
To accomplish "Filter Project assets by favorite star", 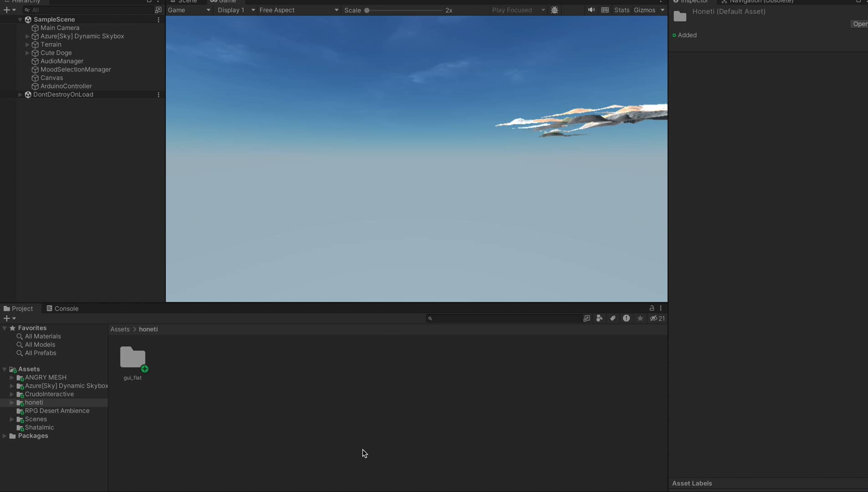I will [x=640, y=318].
